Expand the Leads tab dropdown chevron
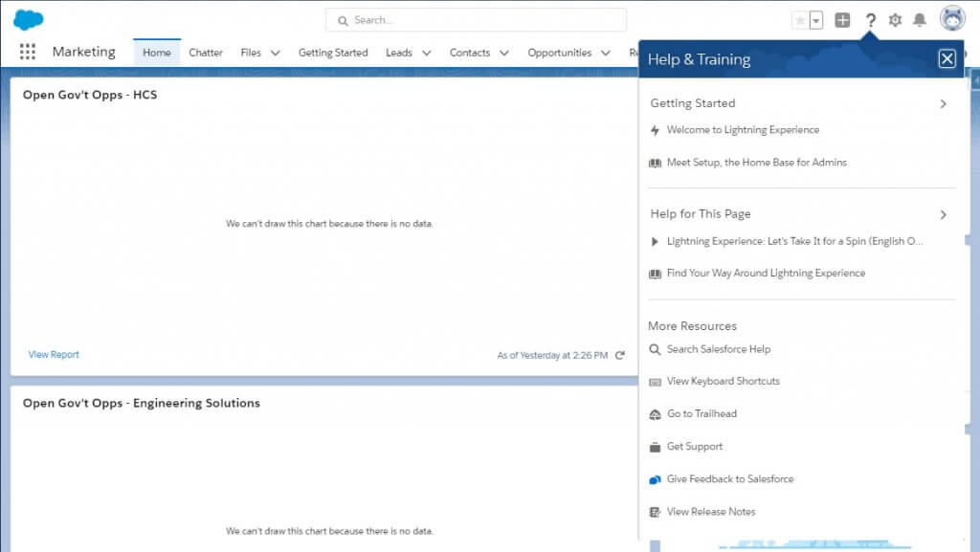This screenshot has height=552, width=980. (426, 53)
